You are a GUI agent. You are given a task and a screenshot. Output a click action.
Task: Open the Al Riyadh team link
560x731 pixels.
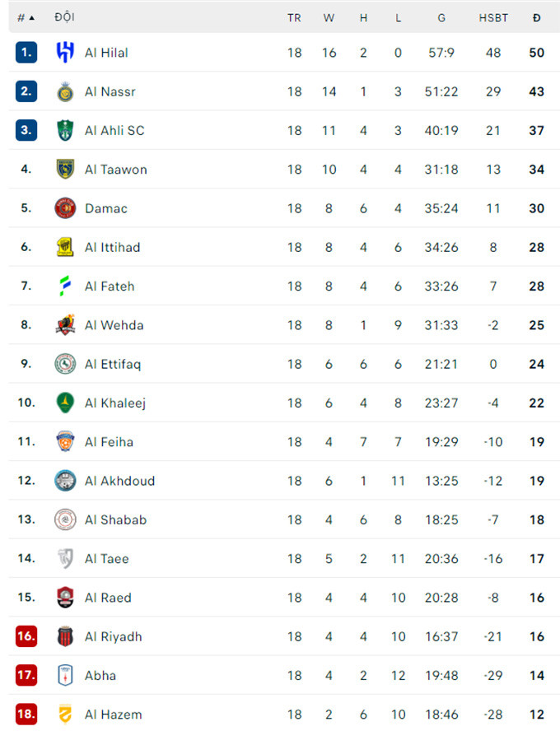pyautogui.click(x=113, y=636)
